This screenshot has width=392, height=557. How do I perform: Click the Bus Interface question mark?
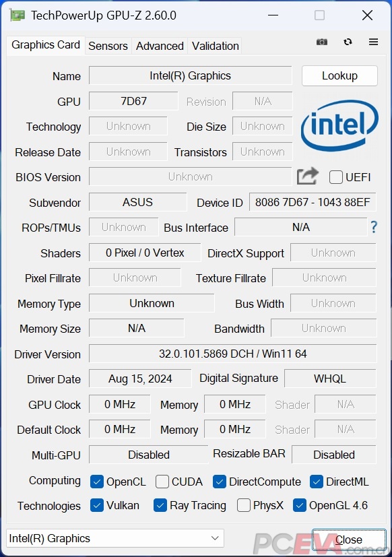374,226
